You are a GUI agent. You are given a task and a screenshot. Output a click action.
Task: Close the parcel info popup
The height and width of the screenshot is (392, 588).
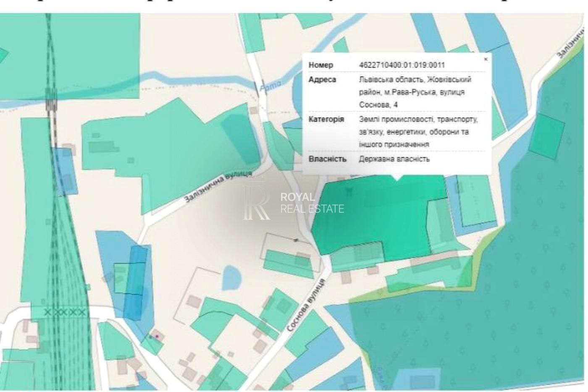tap(486, 59)
